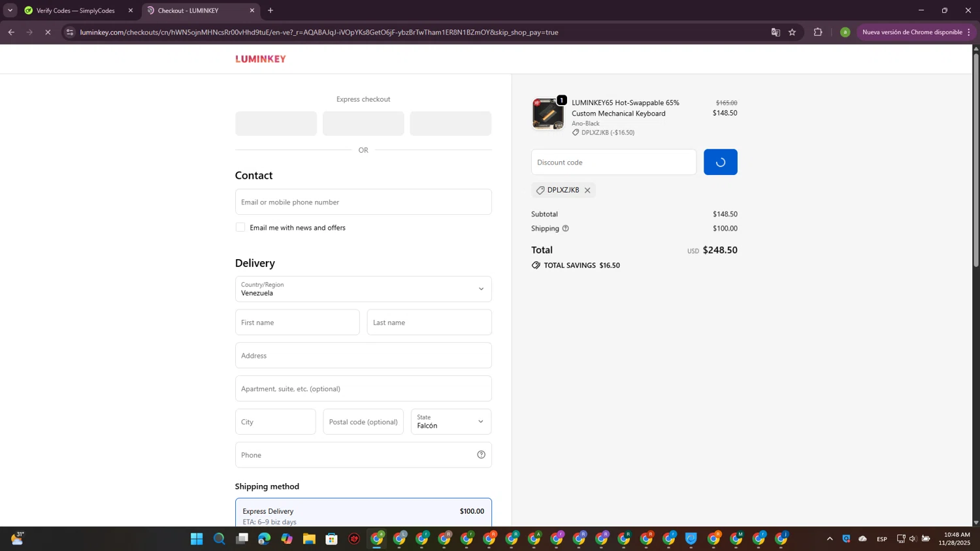This screenshot has height=551, width=980.
Task: Open the battery tray icon
Action: pos(926,539)
